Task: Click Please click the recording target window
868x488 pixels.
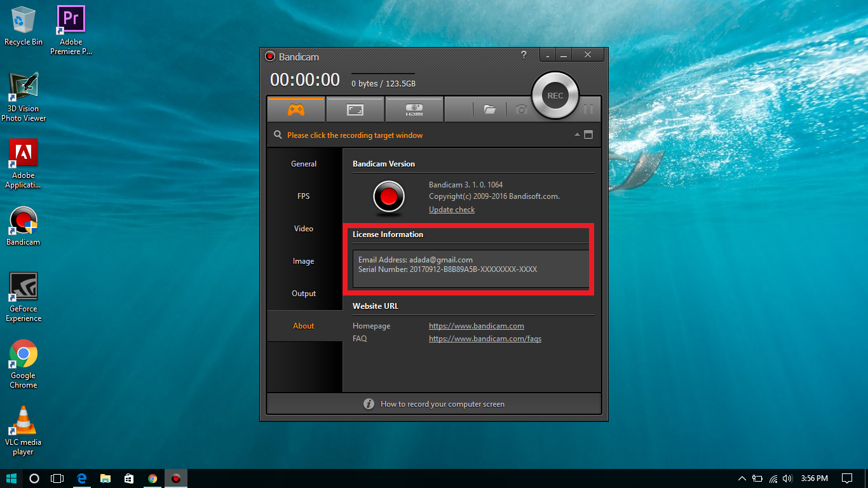Action: (x=355, y=135)
